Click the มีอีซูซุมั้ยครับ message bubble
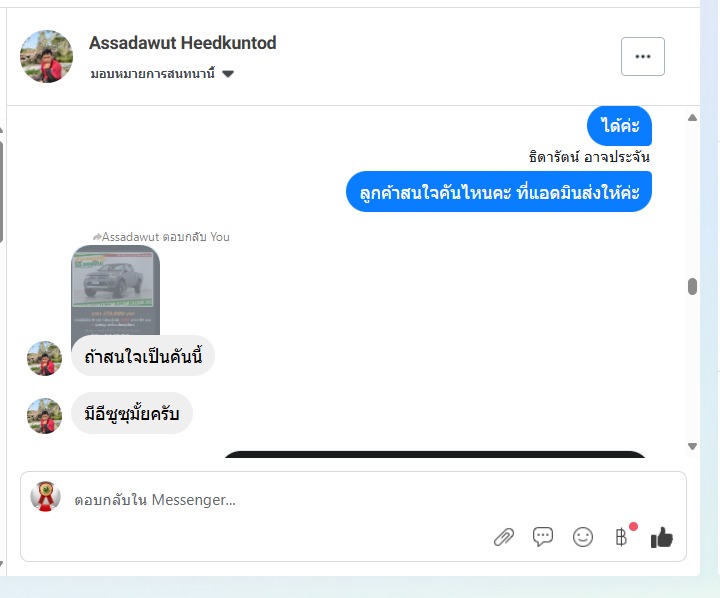 click(x=132, y=413)
